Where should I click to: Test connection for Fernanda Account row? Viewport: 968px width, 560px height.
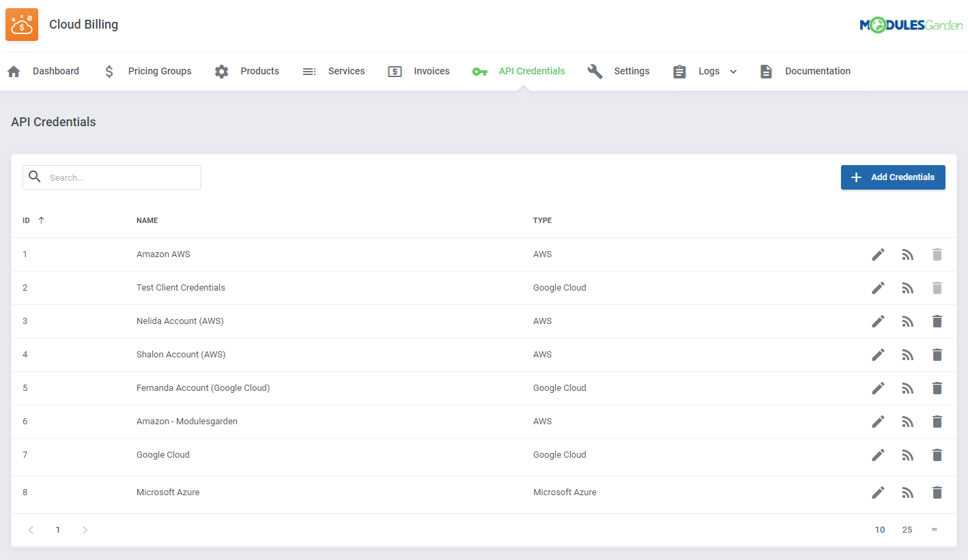[x=907, y=388]
